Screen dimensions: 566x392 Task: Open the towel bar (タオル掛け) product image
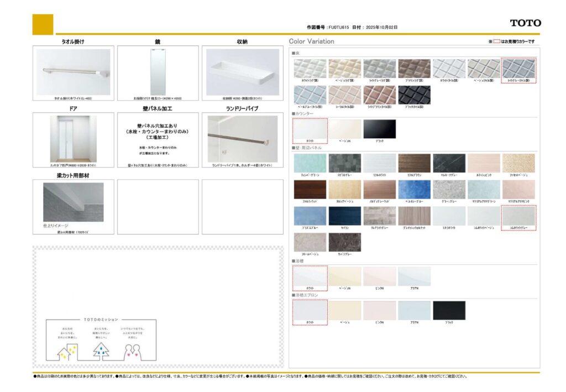click(x=74, y=71)
